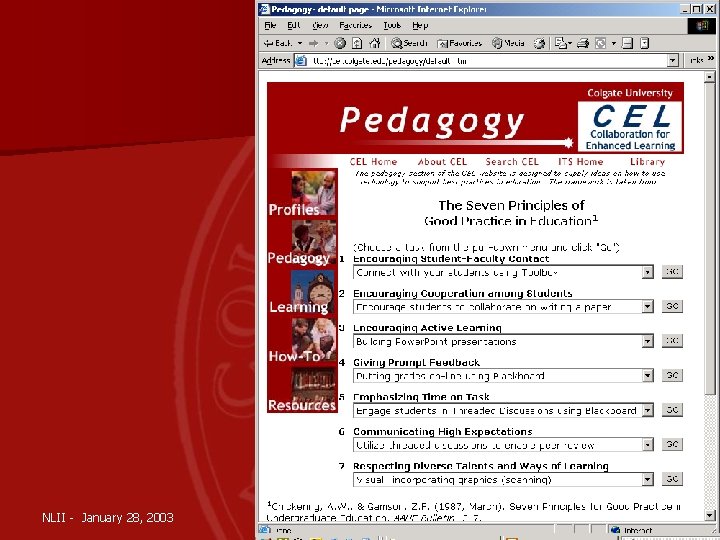The width and height of the screenshot is (720, 540).
Task: Expand the Cooperation among Students dropdown
Action: click(647, 307)
